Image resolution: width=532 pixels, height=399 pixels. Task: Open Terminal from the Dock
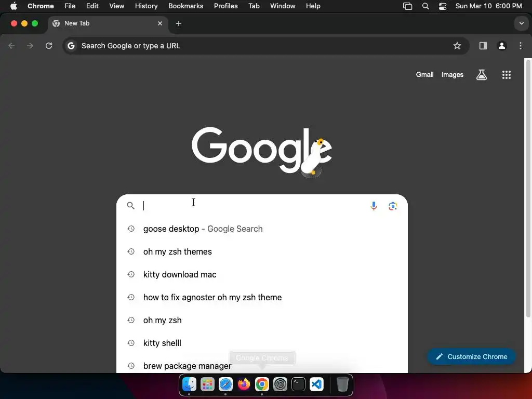point(298,384)
